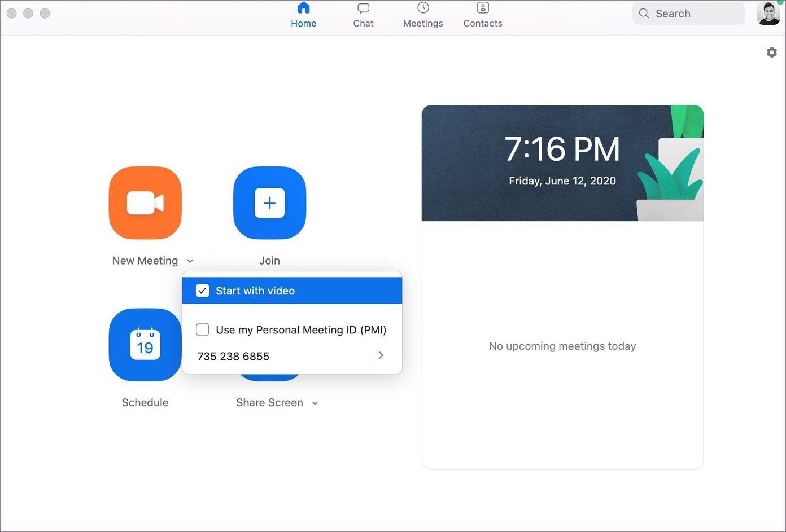The image size is (786, 532).
Task: Switch to the Meetings tab label
Action: click(423, 23)
